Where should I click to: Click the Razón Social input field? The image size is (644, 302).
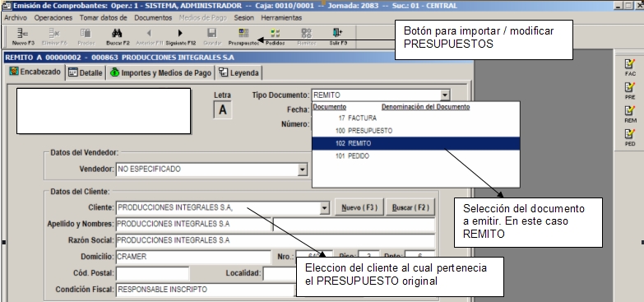tap(276, 240)
